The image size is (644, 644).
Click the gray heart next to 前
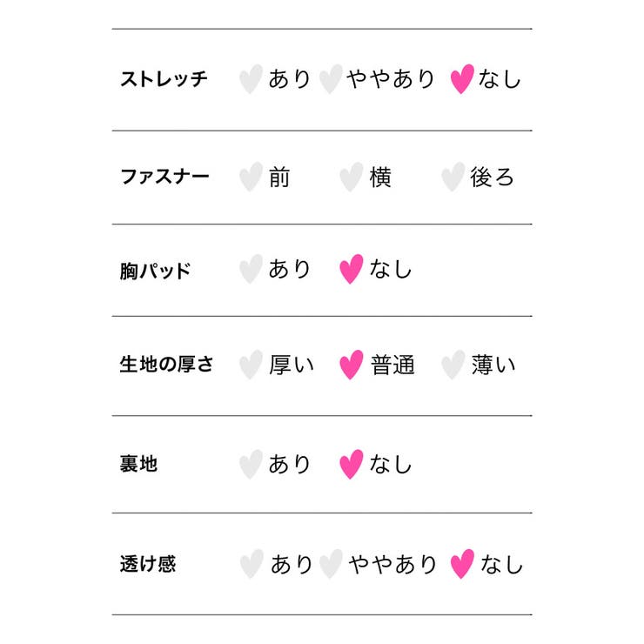click(251, 178)
